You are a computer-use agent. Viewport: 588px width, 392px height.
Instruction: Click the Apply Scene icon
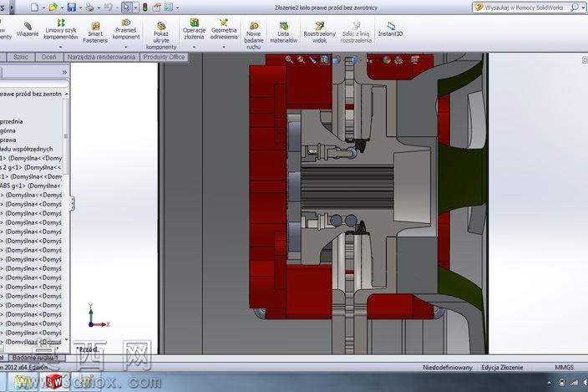click(x=398, y=59)
